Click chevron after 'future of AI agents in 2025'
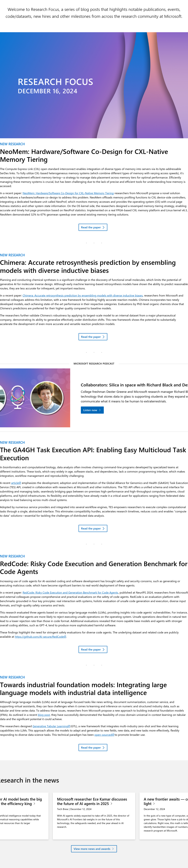This screenshot has width=188, height=868. pyautogui.click(x=111, y=804)
